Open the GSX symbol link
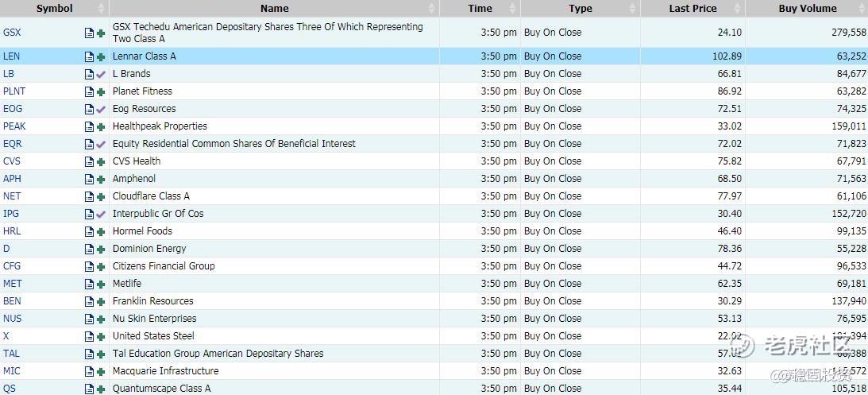 coord(12,33)
